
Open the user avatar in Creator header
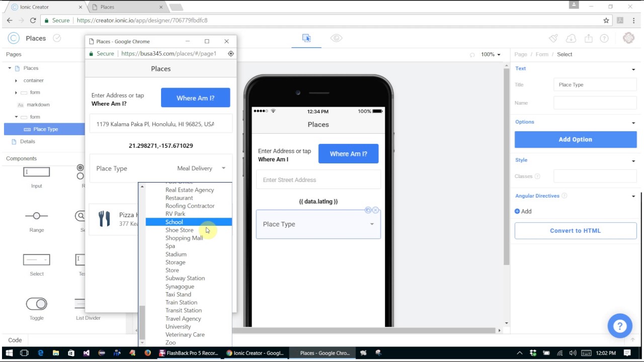628,38
